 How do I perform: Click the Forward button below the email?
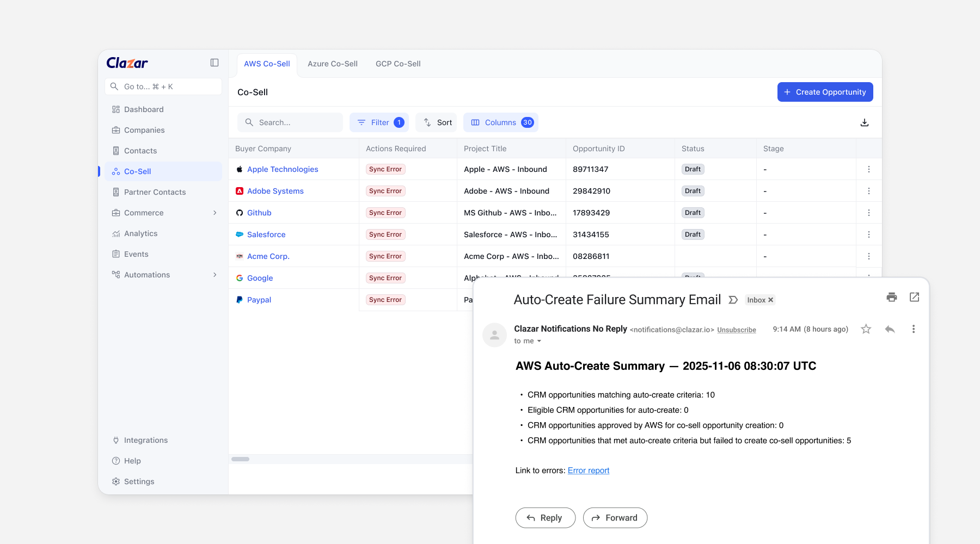click(615, 518)
